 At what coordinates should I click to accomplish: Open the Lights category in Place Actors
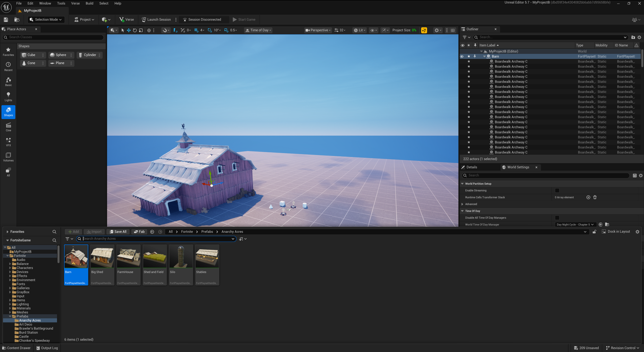click(x=8, y=97)
